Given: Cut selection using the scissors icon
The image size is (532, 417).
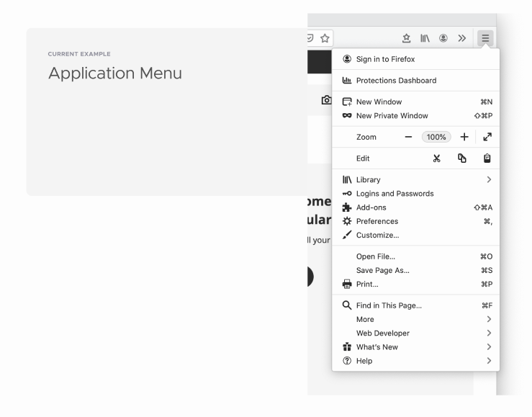Looking at the screenshot, I should [x=437, y=158].
